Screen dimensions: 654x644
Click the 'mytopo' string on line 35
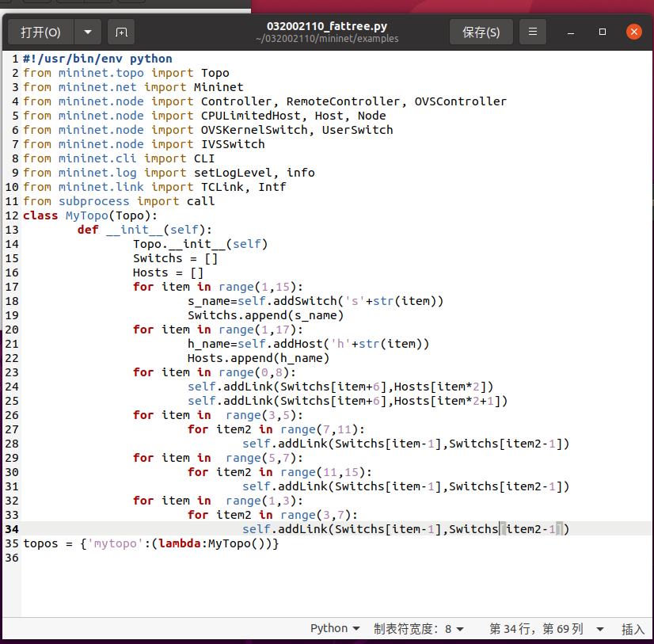click(116, 543)
